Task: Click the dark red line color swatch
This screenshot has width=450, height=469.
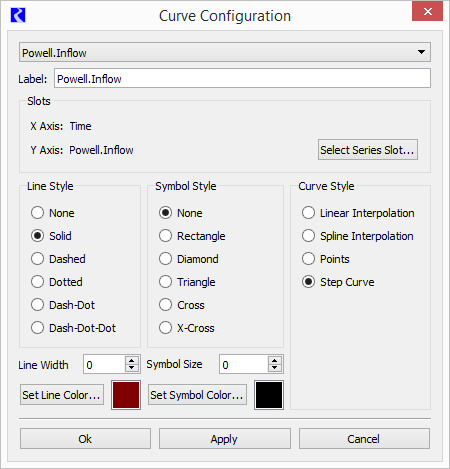Action: click(126, 395)
